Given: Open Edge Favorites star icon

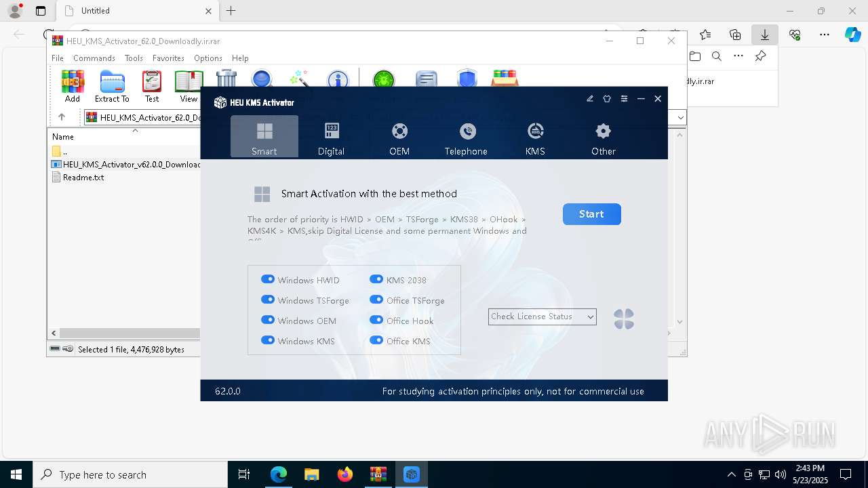Looking at the screenshot, I should click(x=705, y=35).
